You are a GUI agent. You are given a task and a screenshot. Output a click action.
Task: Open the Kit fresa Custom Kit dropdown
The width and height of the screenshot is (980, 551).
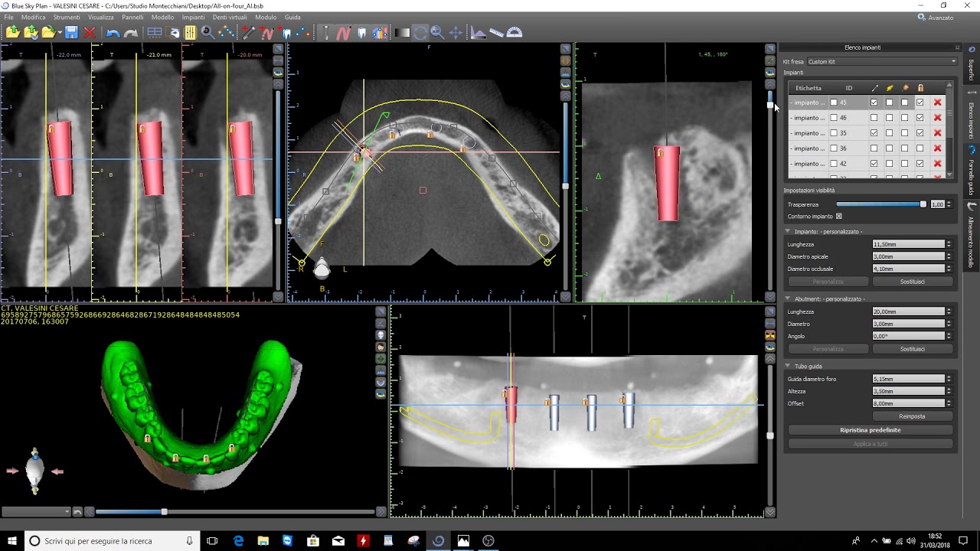[x=882, y=61]
